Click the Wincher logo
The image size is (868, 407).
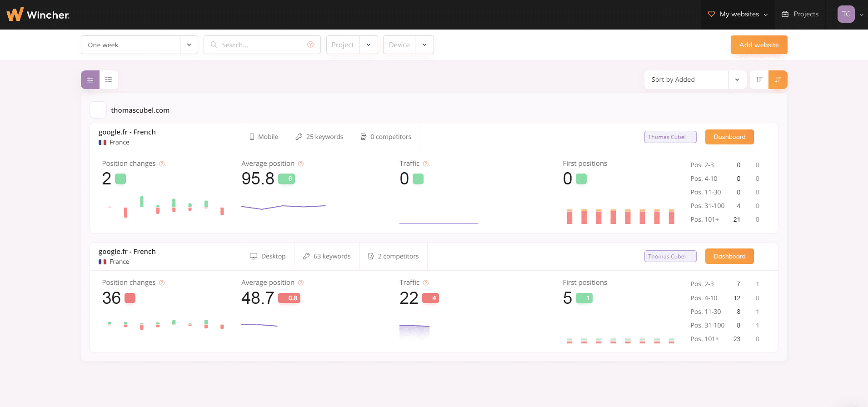(38, 15)
